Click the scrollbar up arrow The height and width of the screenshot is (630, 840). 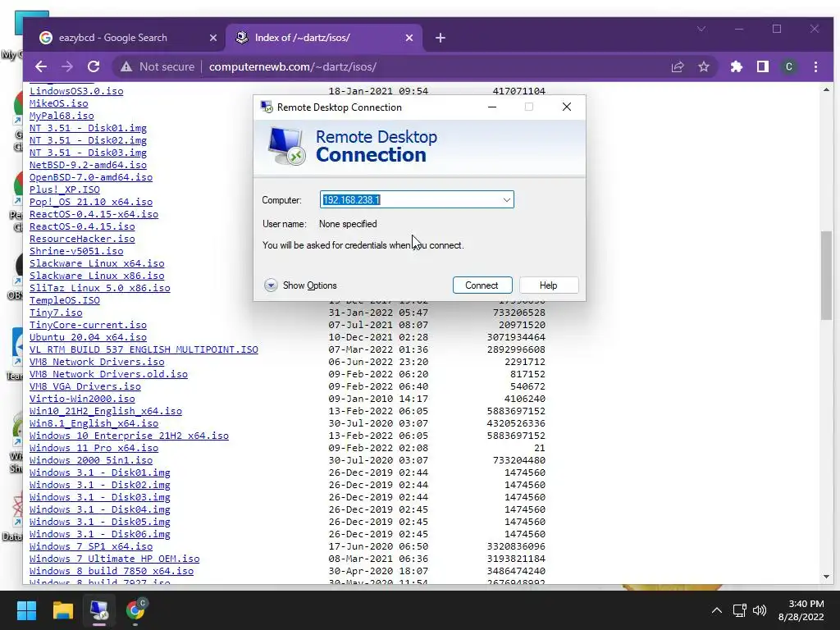point(826,89)
